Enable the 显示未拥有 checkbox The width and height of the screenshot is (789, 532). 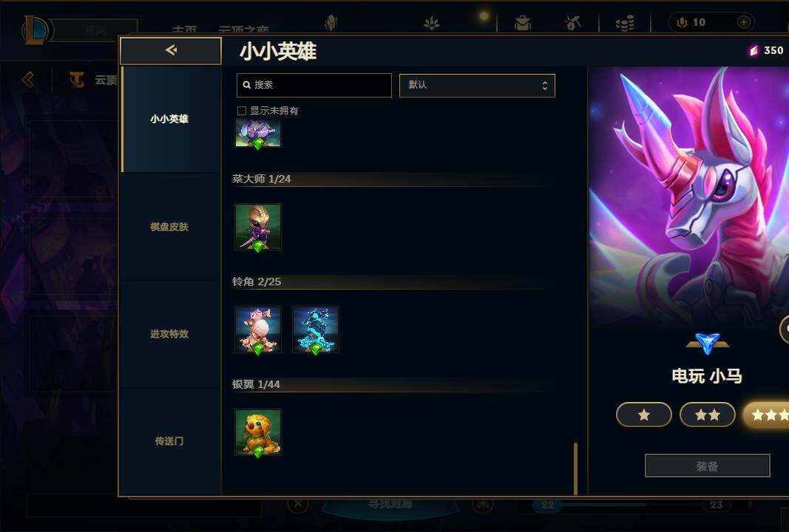(x=242, y=111)
